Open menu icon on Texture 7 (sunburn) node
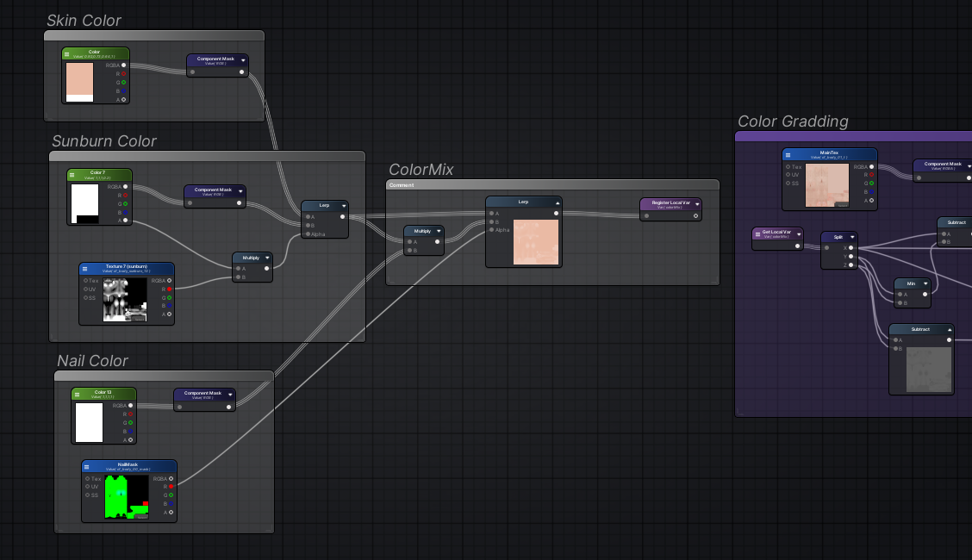The height and width of the screenshot is (560, 972). 85,269
